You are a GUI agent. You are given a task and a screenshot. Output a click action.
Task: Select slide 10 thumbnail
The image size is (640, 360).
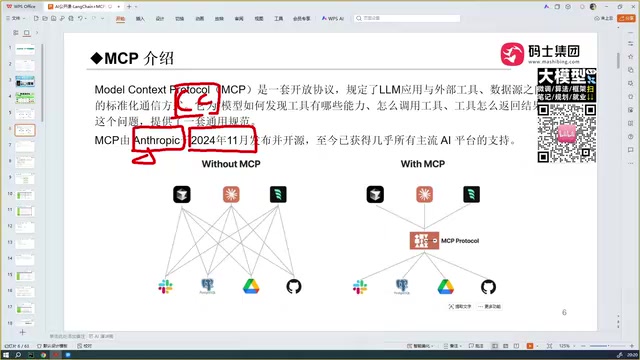[25, 195]
